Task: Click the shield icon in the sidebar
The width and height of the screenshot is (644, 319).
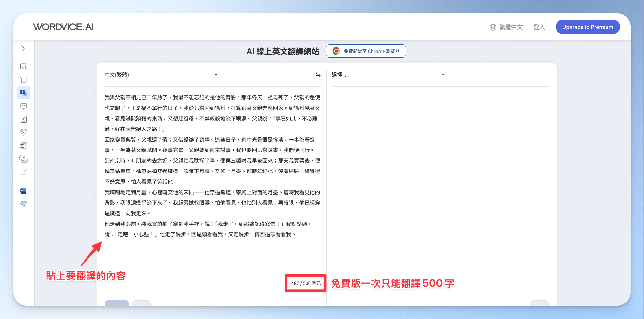Action: click(23, 132)
